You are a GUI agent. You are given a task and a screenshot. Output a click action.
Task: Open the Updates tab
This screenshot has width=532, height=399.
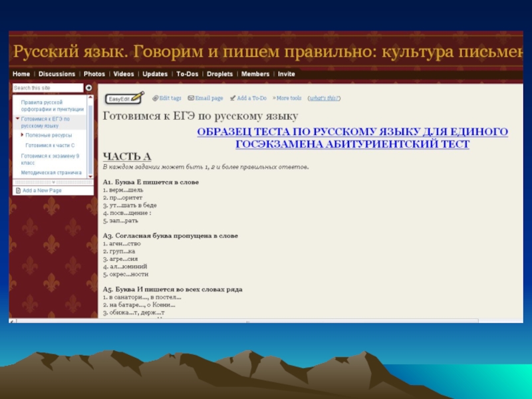click(x=155, y=74)
